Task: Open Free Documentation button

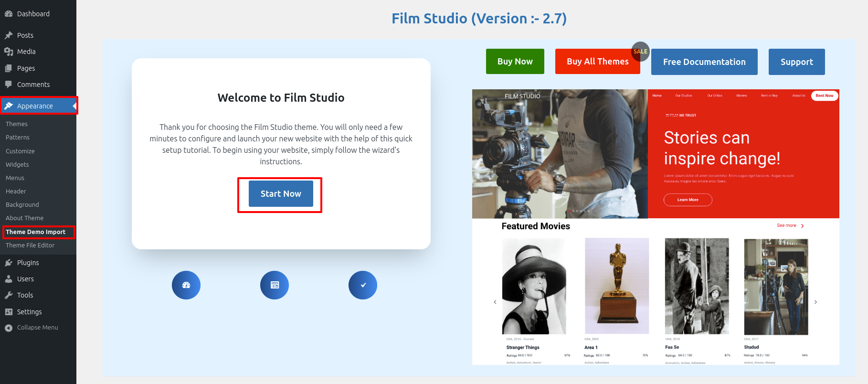Action: point(704,62)
